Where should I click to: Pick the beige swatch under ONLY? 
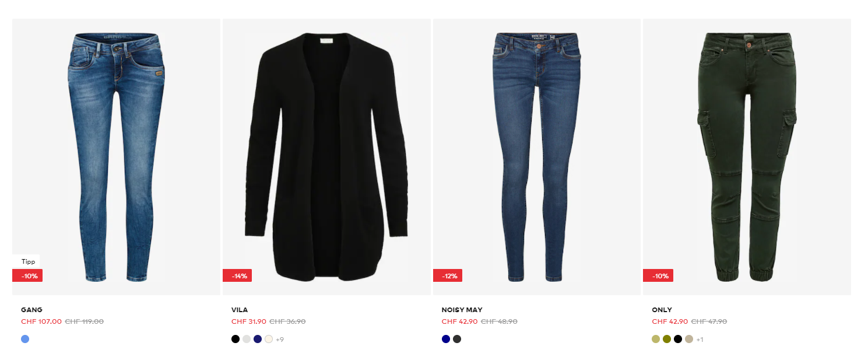tap(689, 339)
